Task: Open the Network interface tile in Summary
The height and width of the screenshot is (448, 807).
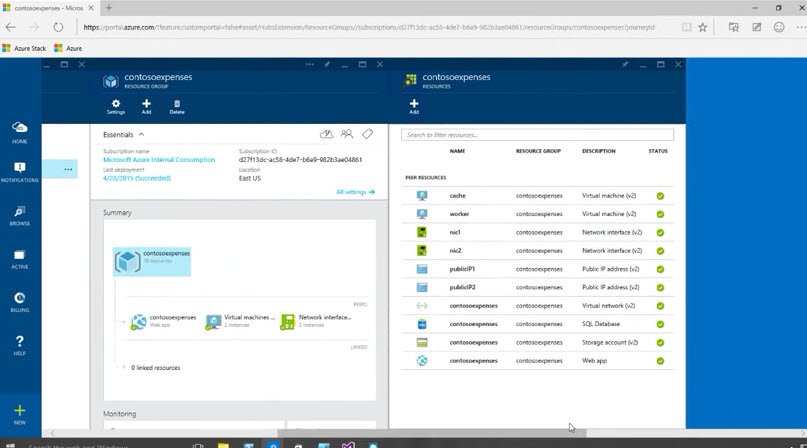Action: tap(316, 321)
